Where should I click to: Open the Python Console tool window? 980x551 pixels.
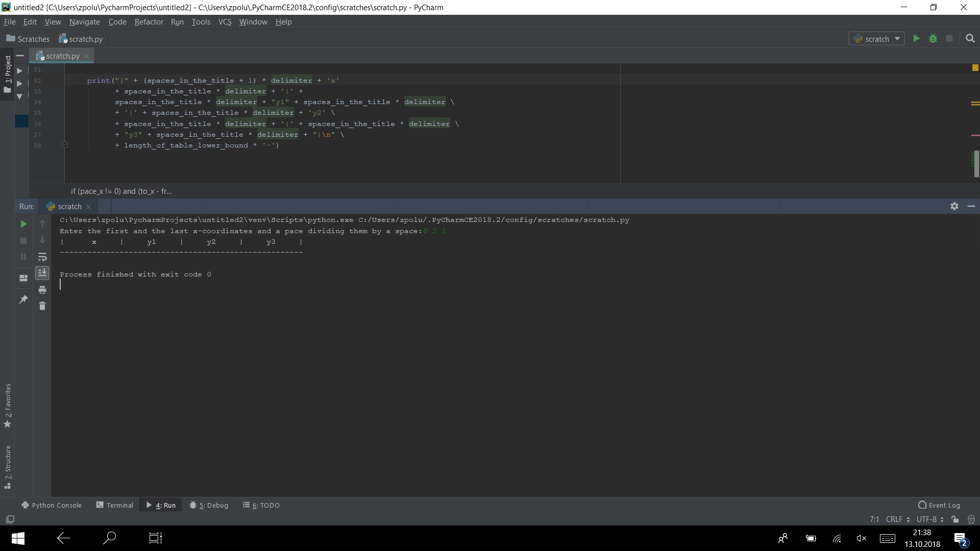click(52, 505)
